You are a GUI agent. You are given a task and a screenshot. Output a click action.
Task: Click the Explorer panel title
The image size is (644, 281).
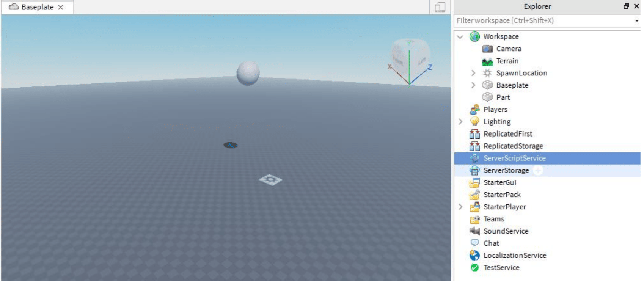coord(537,6)
